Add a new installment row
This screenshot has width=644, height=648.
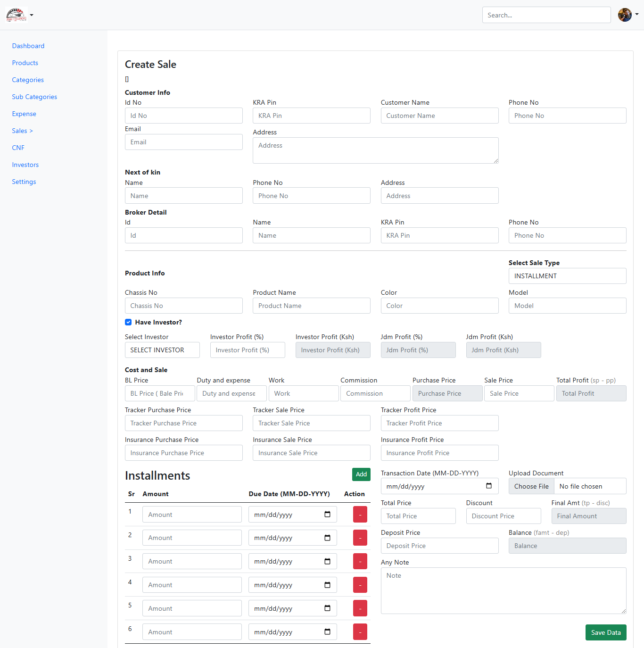click(361, 474)
